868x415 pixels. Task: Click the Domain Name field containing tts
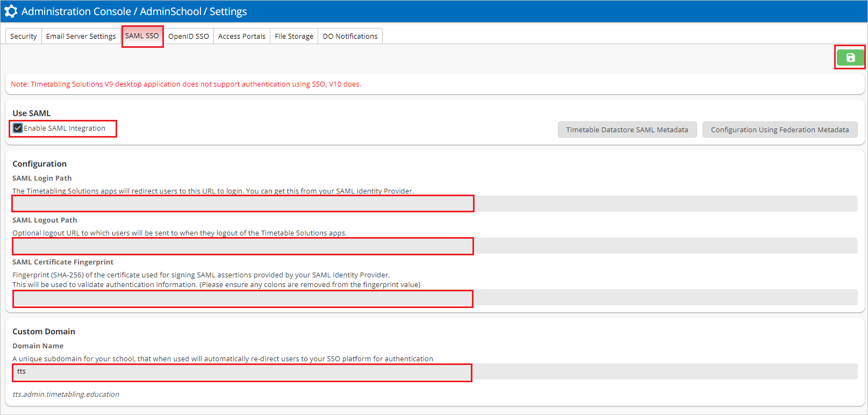pos(435,371)
